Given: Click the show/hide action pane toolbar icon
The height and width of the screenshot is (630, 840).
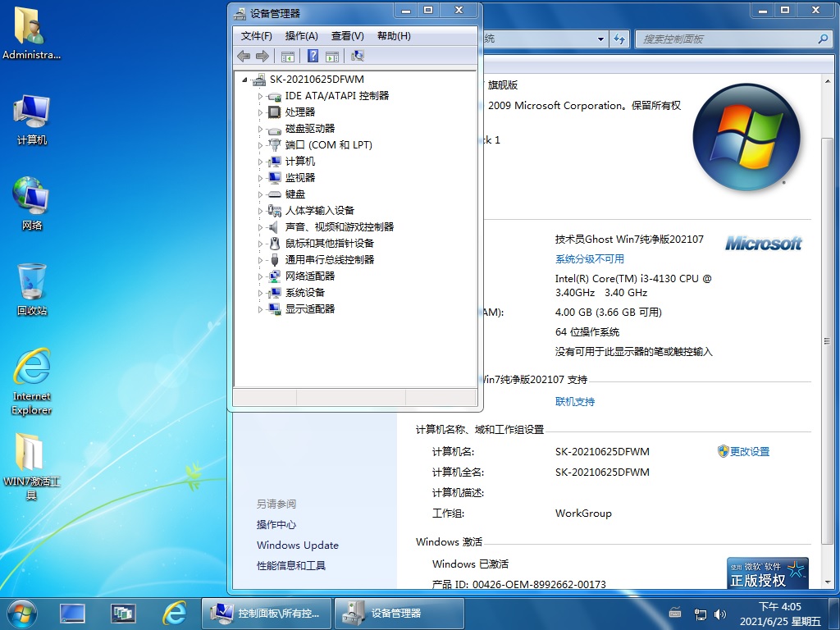Looking at the screenshot, I should tap(332, 56).
